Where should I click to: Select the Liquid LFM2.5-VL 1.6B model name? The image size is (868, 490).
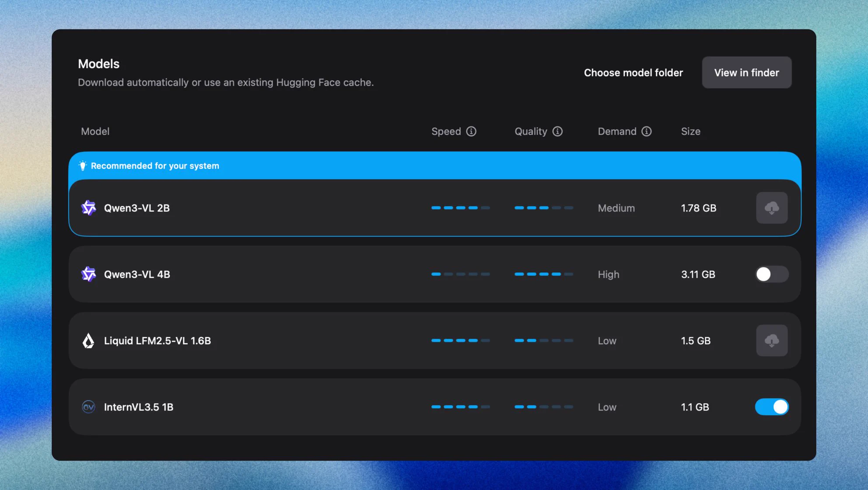coord(157,341)
